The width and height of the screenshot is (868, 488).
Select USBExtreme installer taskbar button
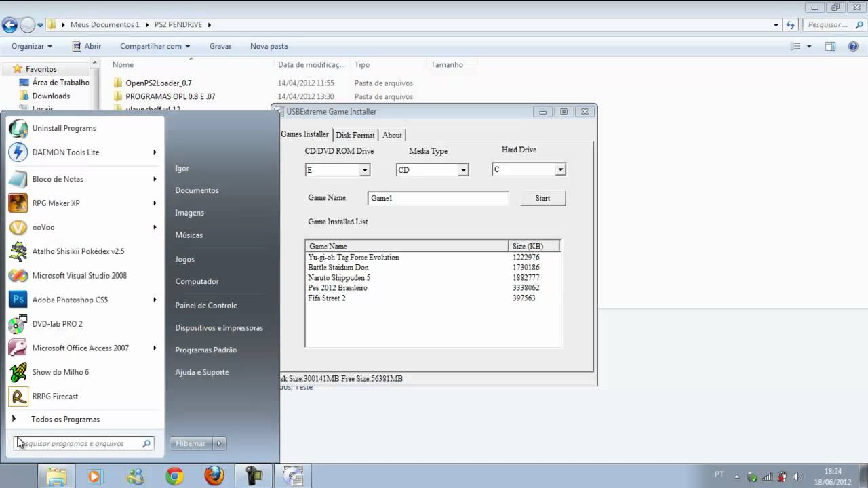[293, 476]
